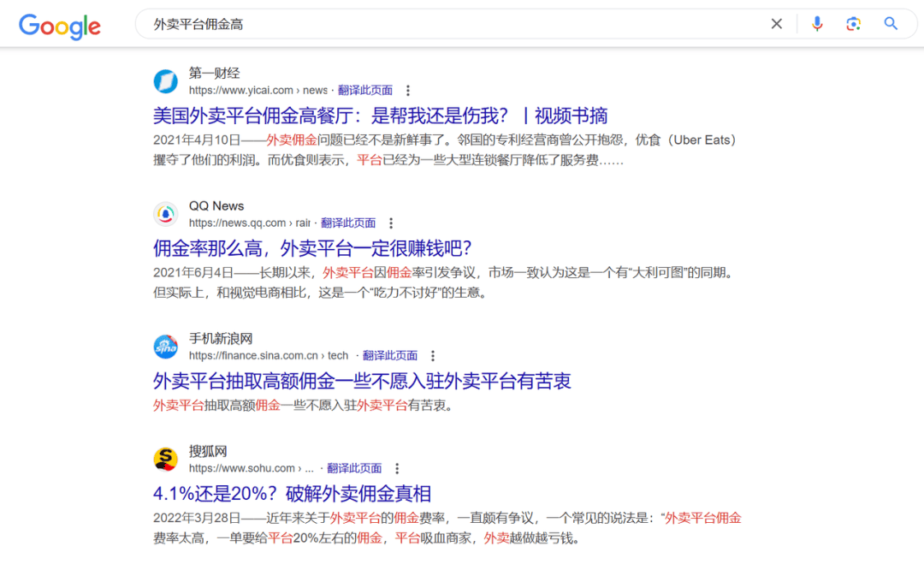Open 外卖平台抽取高额佣金 result headline

(x=362, y=381)
